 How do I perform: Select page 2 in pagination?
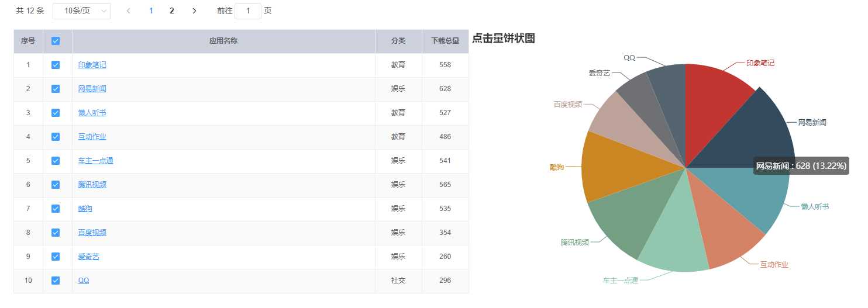pyautogui.click(x=172, y=11)
